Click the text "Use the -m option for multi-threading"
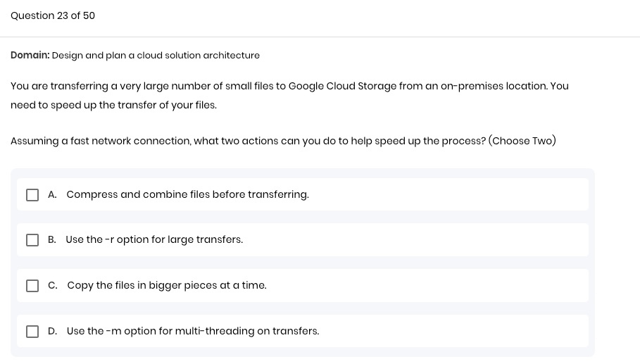Screen dimensions: 640x364 (193, 331)
